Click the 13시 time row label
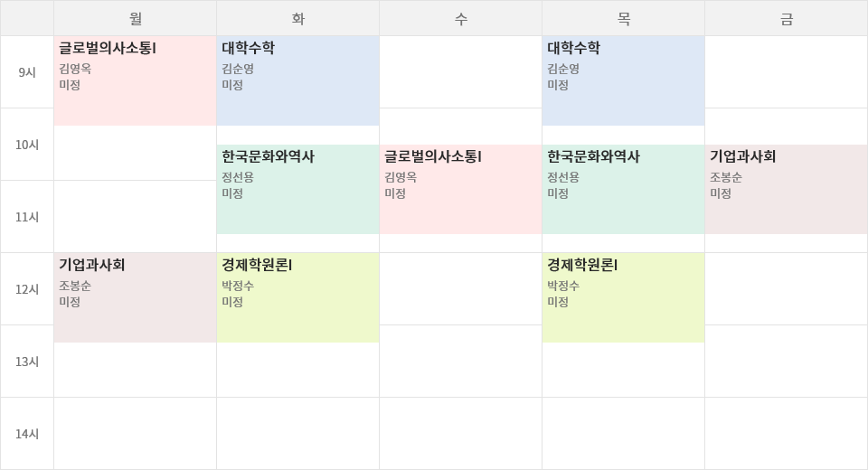Image resolution: width=868 pixels, height=470 pixels. click(27, 362)
